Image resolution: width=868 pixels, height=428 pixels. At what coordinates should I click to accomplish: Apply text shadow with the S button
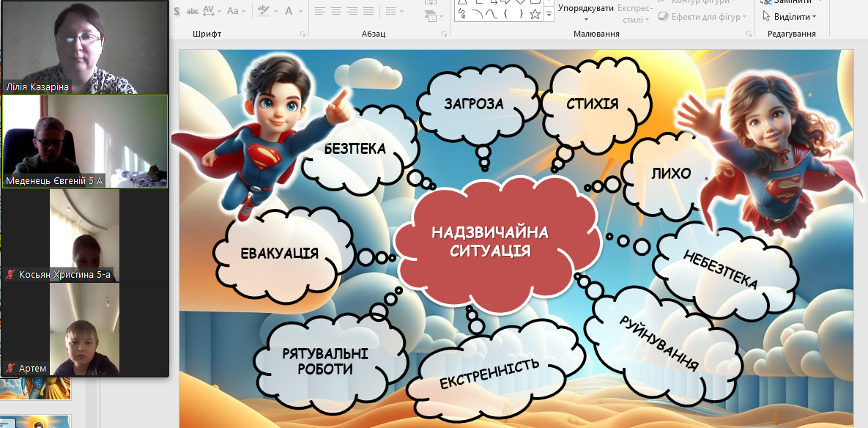[x=177, y=10]
